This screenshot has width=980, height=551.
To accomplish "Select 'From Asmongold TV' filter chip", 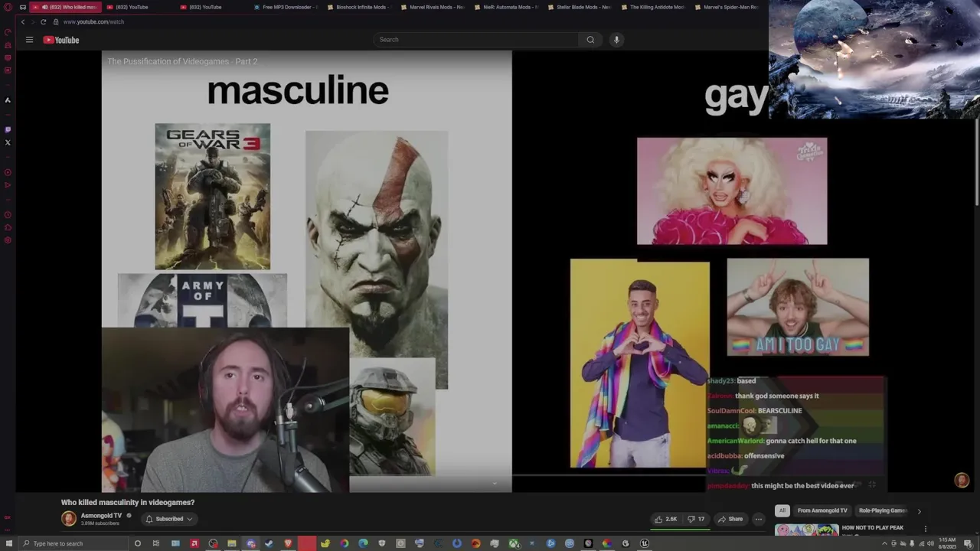I will tap(822, 510).
